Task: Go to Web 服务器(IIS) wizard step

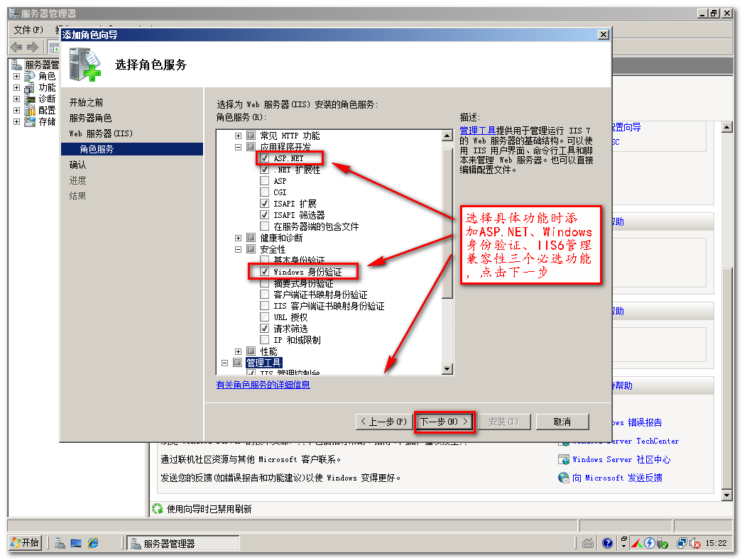Action: [101, 133]
